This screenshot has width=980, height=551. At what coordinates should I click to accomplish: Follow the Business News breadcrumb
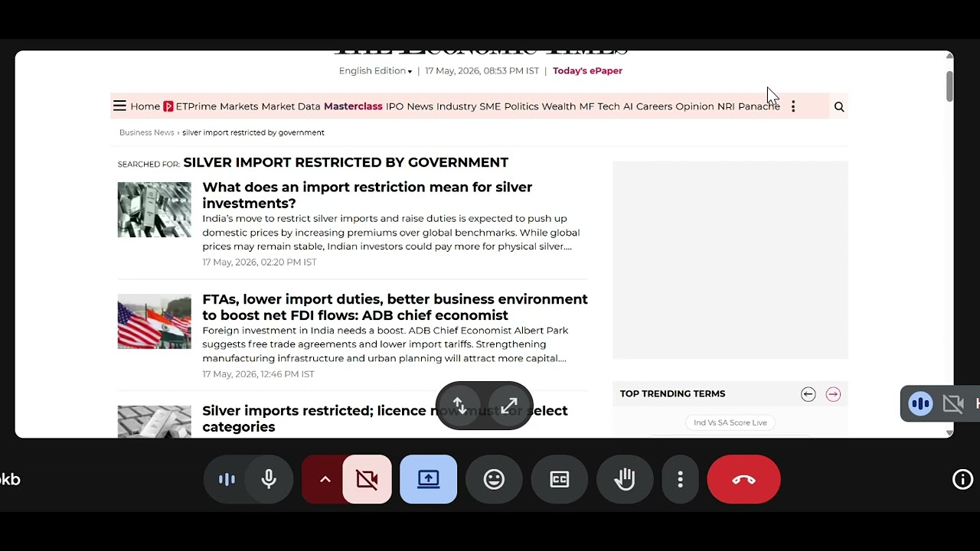147,132
